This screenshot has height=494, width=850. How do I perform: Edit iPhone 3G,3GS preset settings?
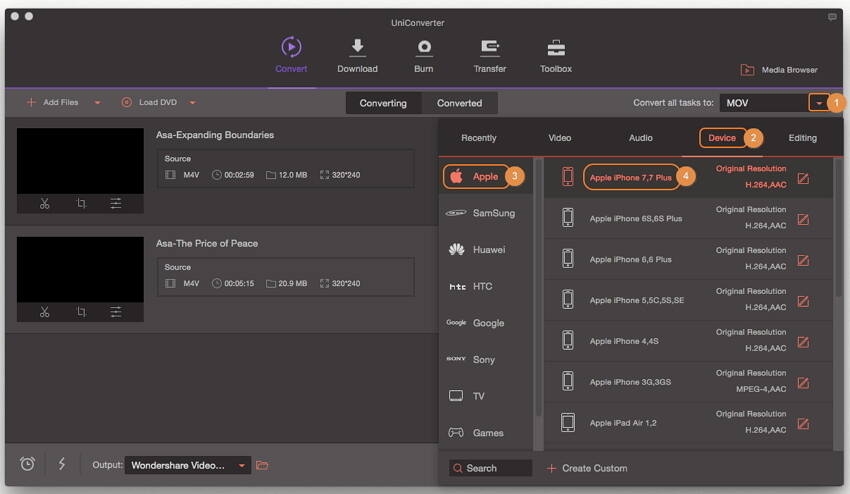coord(803,383)
